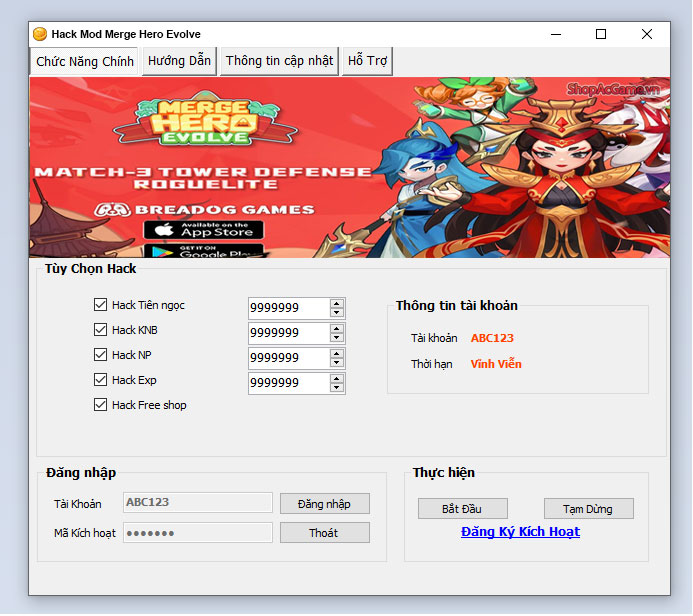The width and height of the screenshot is (693, 616).
Task: Click the Thoát button
Action: pyautogui.click(x=325, y=533)
